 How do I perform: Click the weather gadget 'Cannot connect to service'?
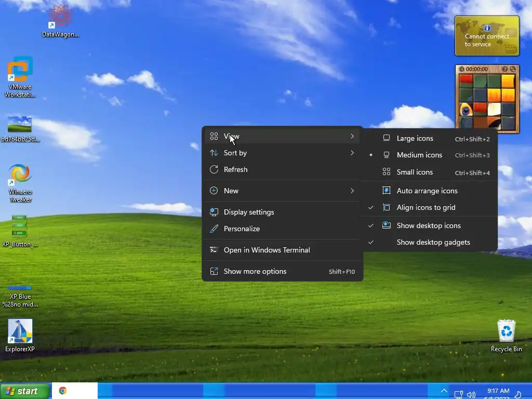click(487, 36)
